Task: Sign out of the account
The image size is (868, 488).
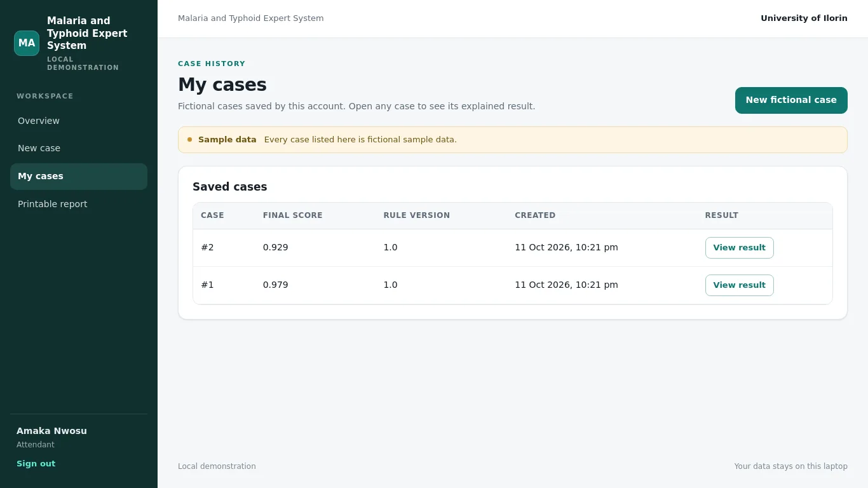Action: (36, 464)
